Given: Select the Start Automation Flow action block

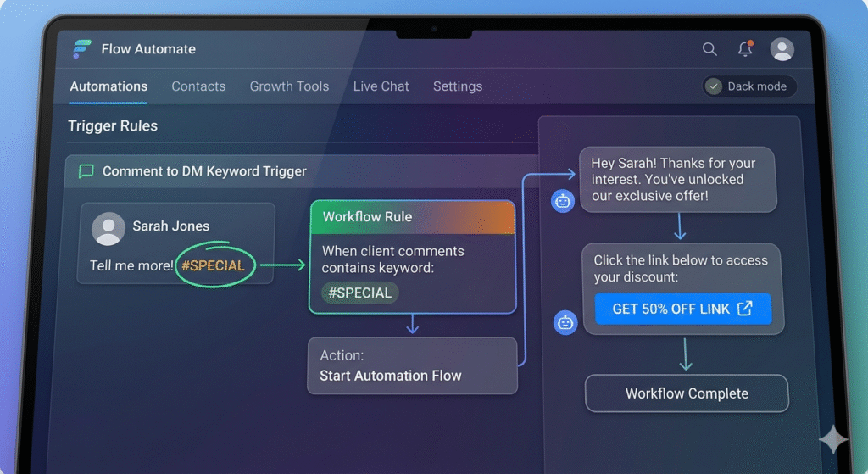Looking at the screenshot, I should click(x=412, y=366).
